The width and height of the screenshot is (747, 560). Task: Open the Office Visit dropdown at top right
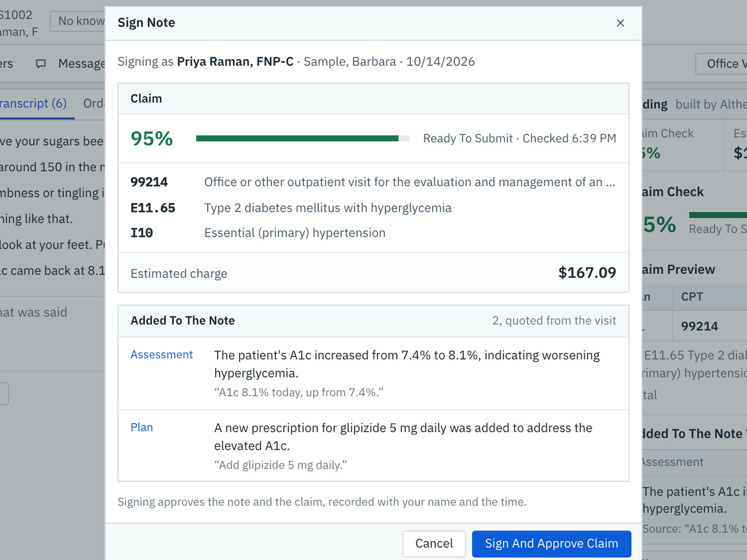(721, 63)
